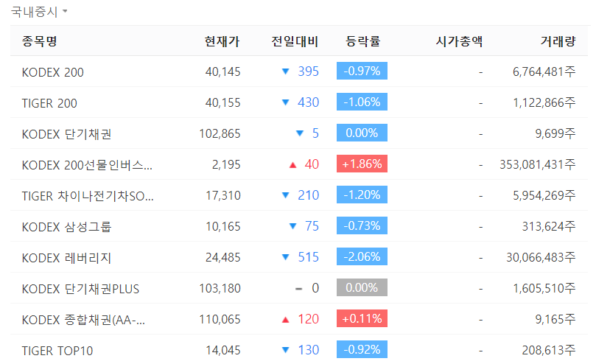Click volume 1,605,510주
The image size is (596, 364).
click(544, 288)
